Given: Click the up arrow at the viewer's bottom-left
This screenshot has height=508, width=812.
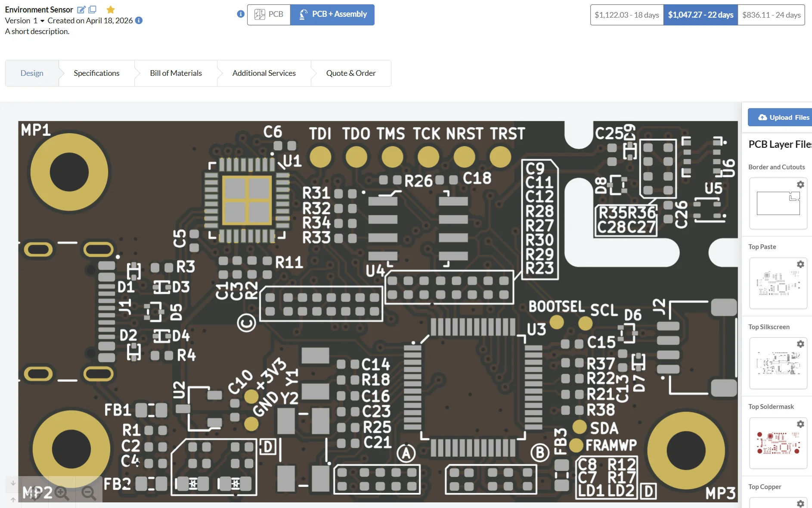Looking at the screenshot, I should pos(13,500).
